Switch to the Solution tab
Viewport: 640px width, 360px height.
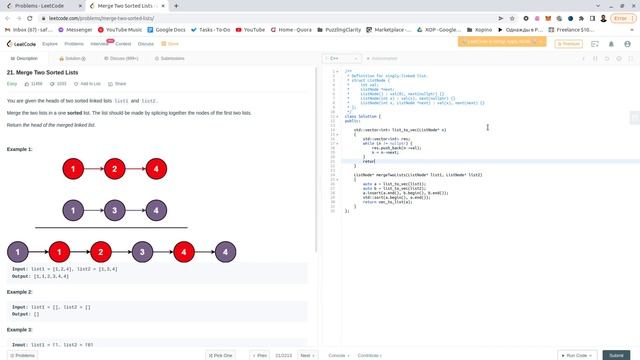73,58
